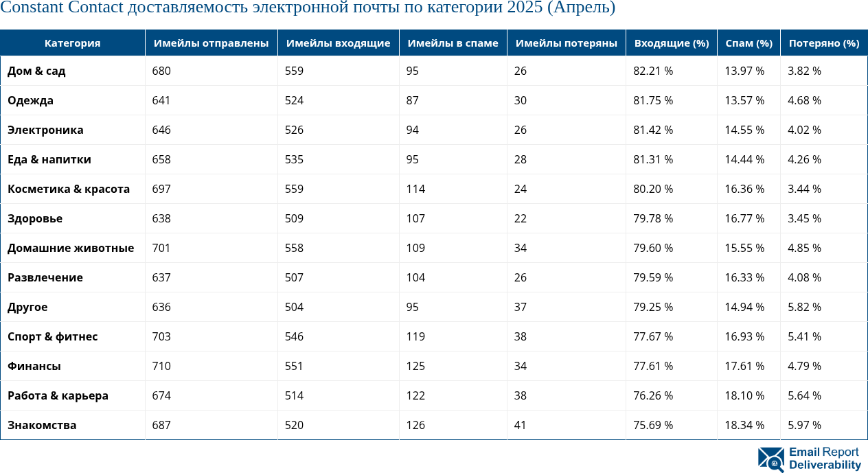The image size is (868, 473).
Task: Click the inbox value 558 for Домашние животные
Action: pos(294,248)
